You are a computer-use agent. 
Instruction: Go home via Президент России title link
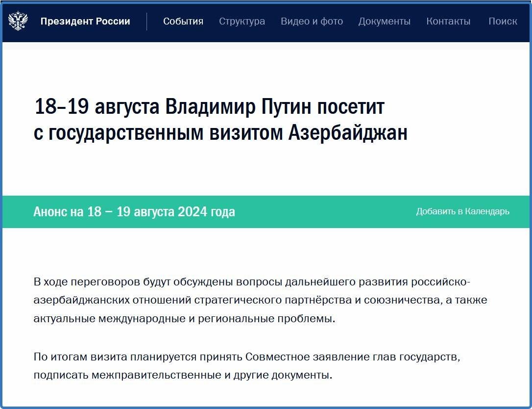click(x=86, y=21)
